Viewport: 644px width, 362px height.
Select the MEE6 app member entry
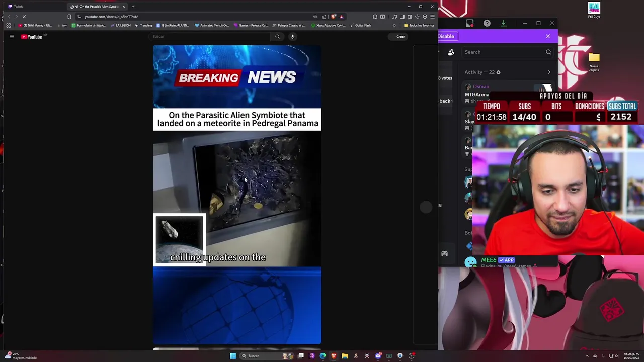tap(507, 261)
